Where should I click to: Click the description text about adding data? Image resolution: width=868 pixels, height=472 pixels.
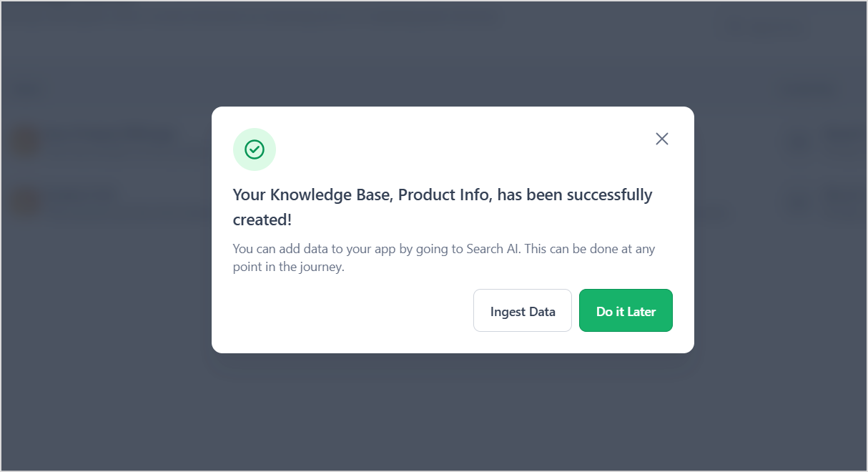(x=443, y=257)
